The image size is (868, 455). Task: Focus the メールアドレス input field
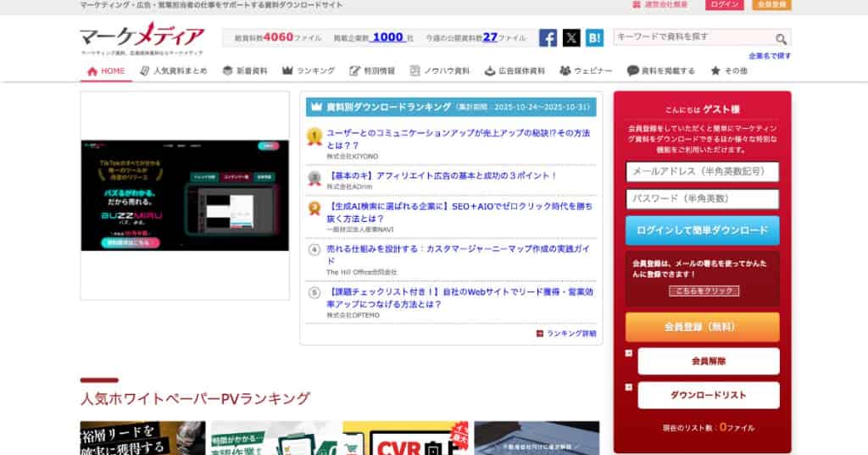click(x=702, y=171)
